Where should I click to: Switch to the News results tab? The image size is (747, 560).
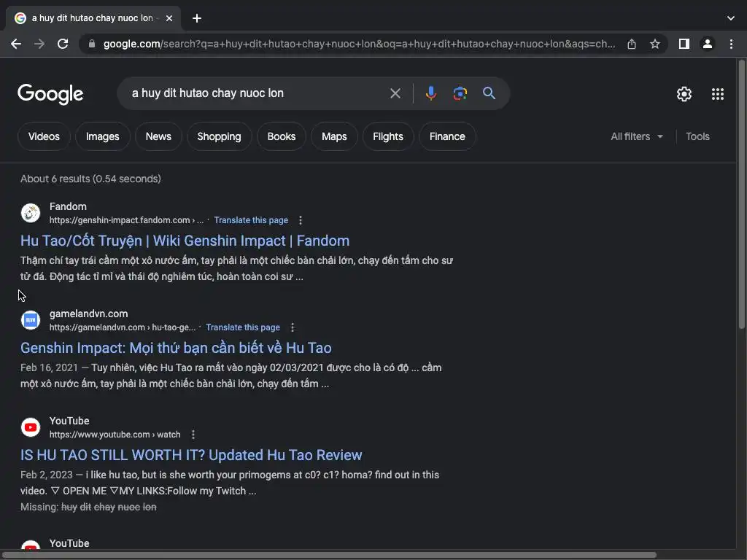(x=158, y=136)
